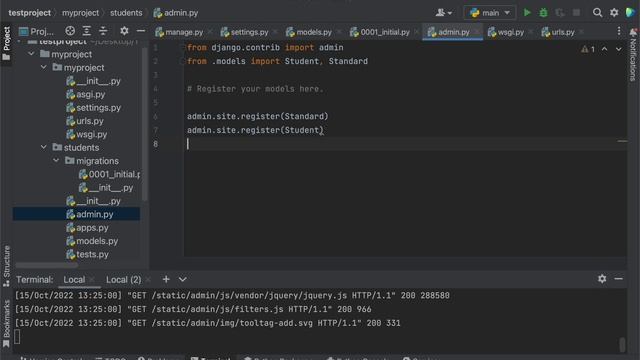
Task: Open Project panel options gear
Action: tap(124, 31)
